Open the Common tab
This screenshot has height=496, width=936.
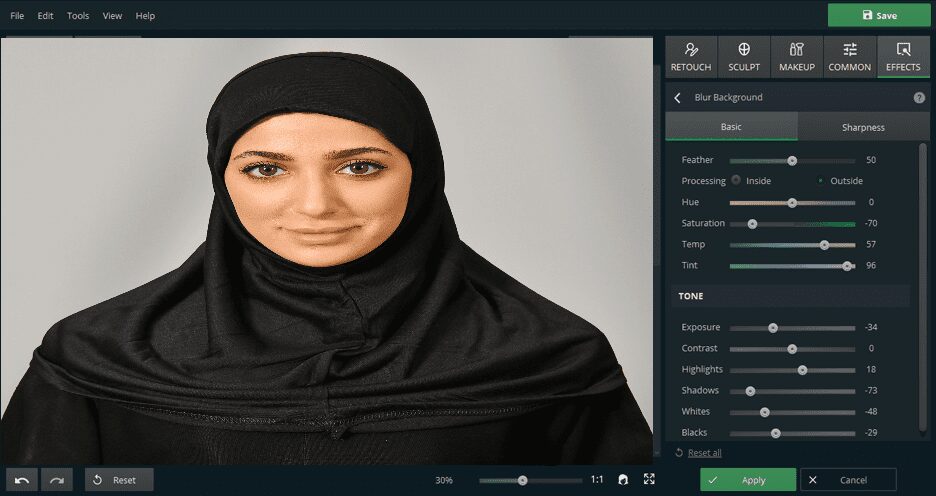coord(849,57)
